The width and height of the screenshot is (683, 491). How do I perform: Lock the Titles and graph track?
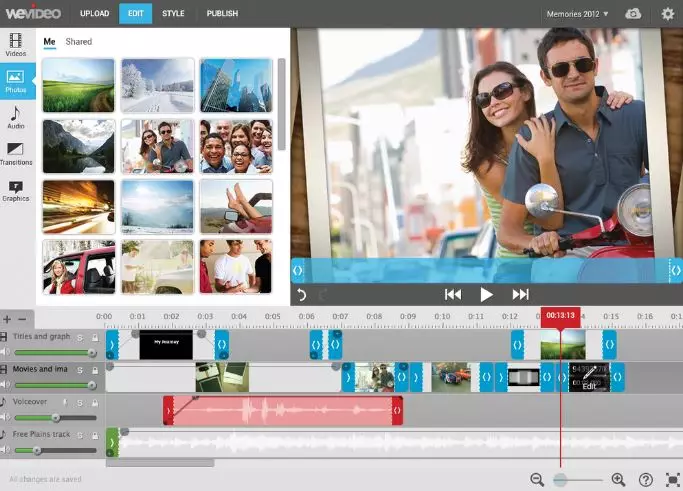95,338
